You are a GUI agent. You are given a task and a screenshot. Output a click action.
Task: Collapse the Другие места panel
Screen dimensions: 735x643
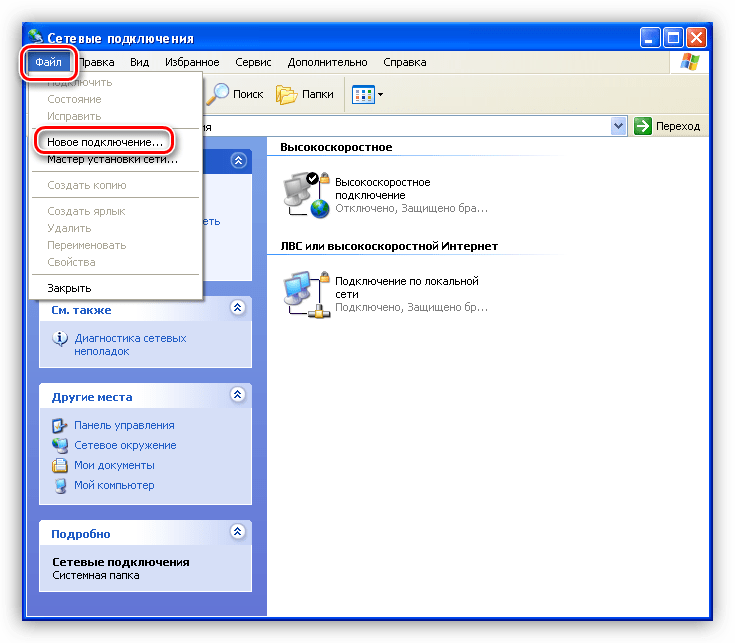point(238,395)
